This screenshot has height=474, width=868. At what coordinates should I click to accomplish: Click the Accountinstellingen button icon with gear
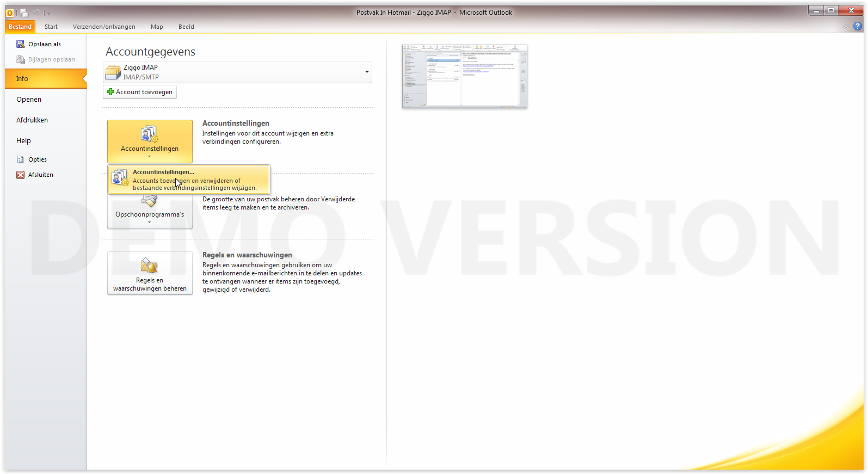tap(149, 133)
